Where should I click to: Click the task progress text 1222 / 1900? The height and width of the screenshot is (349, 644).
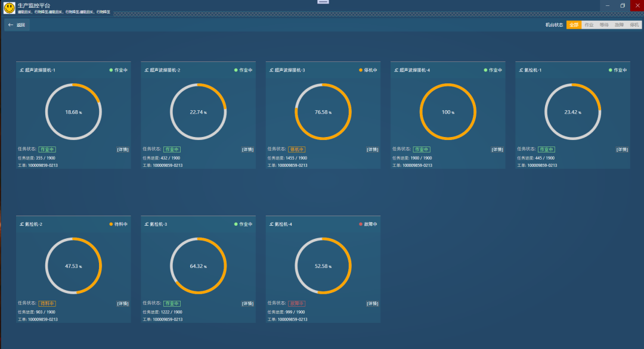click(171, 312)
